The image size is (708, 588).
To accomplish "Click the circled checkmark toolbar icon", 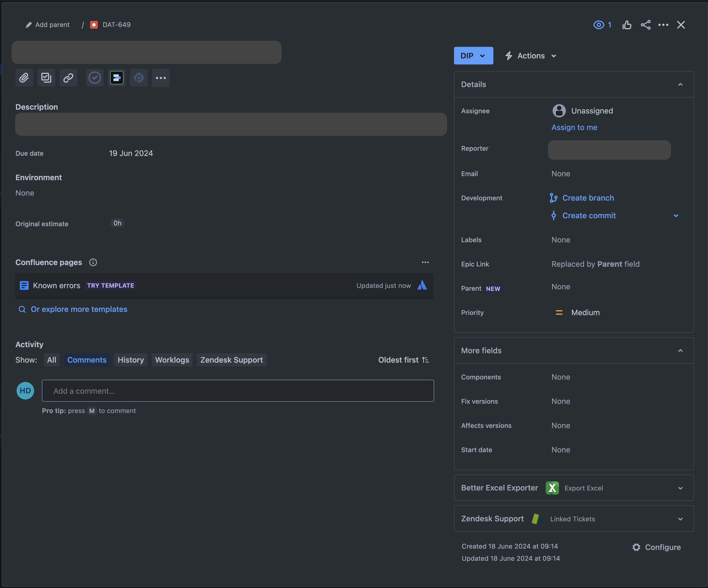I will point(95,78).
